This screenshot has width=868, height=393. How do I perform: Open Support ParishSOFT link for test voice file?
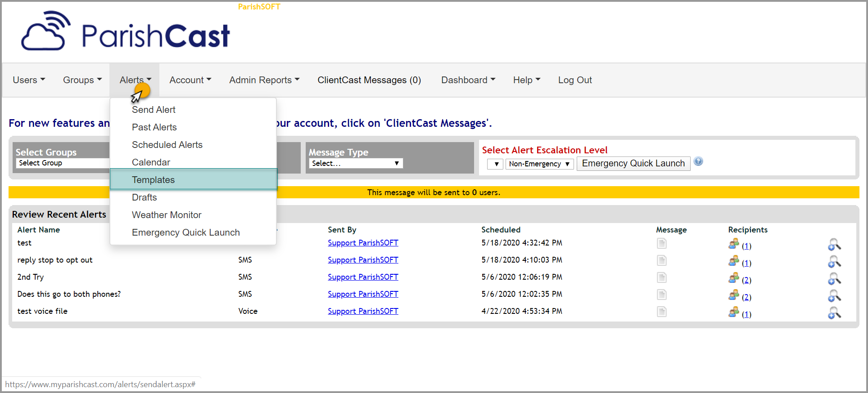pos(363,311)
